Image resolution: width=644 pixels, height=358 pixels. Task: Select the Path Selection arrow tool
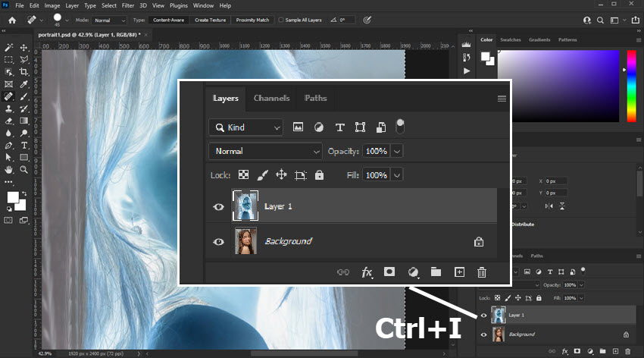click(8, 158)
